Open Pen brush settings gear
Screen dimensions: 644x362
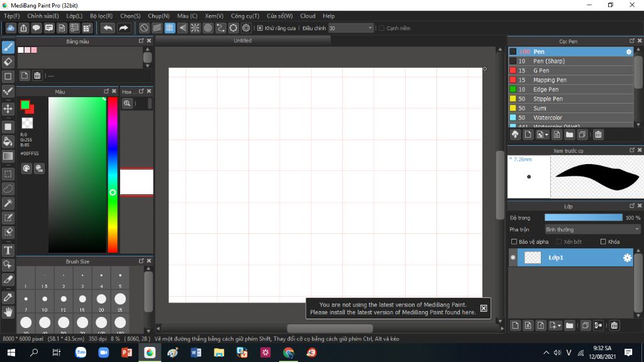tap(628, 52)
